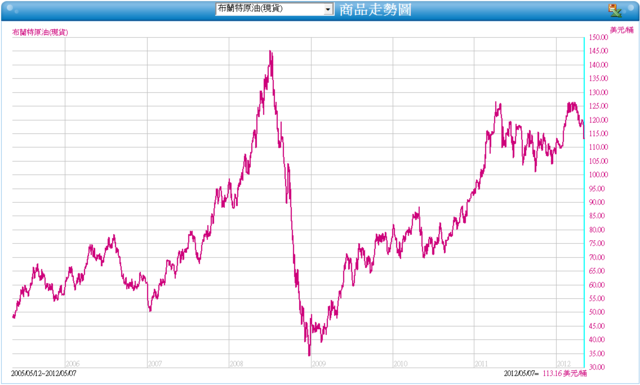Click the 60.00 price axis label
The width and height of the screenshot is (640, 385).
tap(596, 285)
